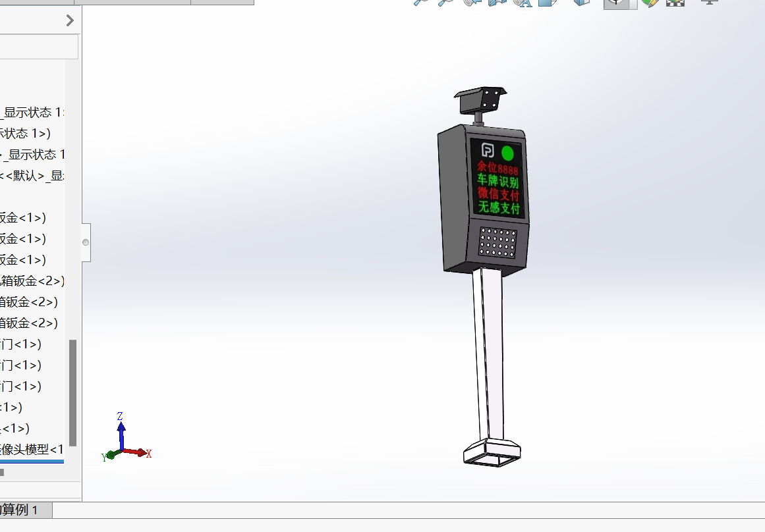Click the feature tree vertical scrollbar thumb
This screenshot has height=532, width=765.
72,393
